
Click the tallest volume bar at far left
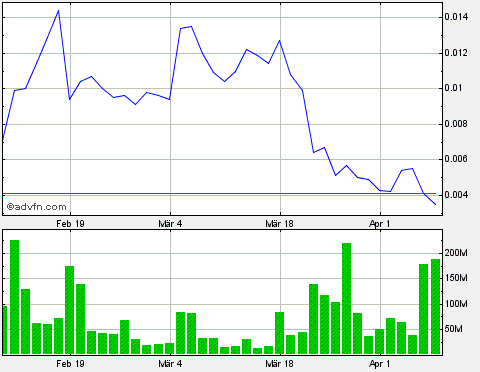coord(14,297)
